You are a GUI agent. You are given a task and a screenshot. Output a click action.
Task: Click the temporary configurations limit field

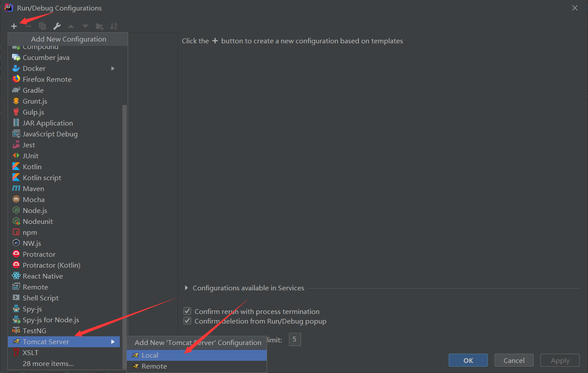pyautogui.click(x=295, y=339)
